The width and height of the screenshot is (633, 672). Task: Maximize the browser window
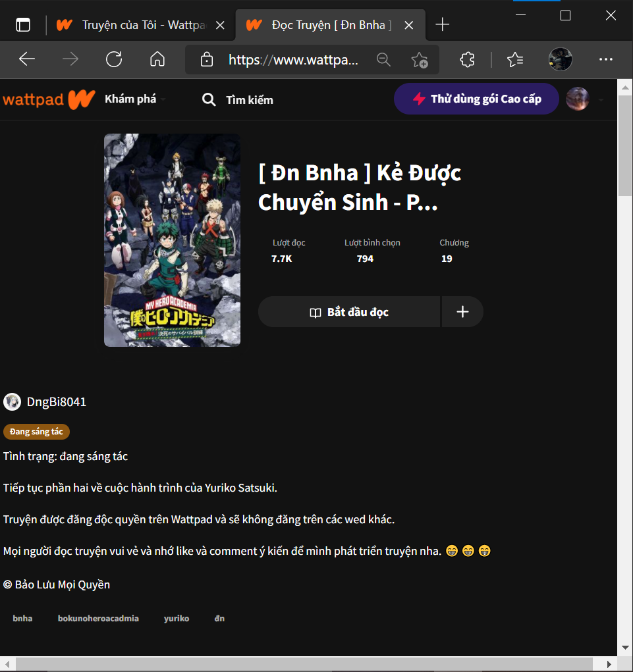pyautogui.click(x=565, y=16)
